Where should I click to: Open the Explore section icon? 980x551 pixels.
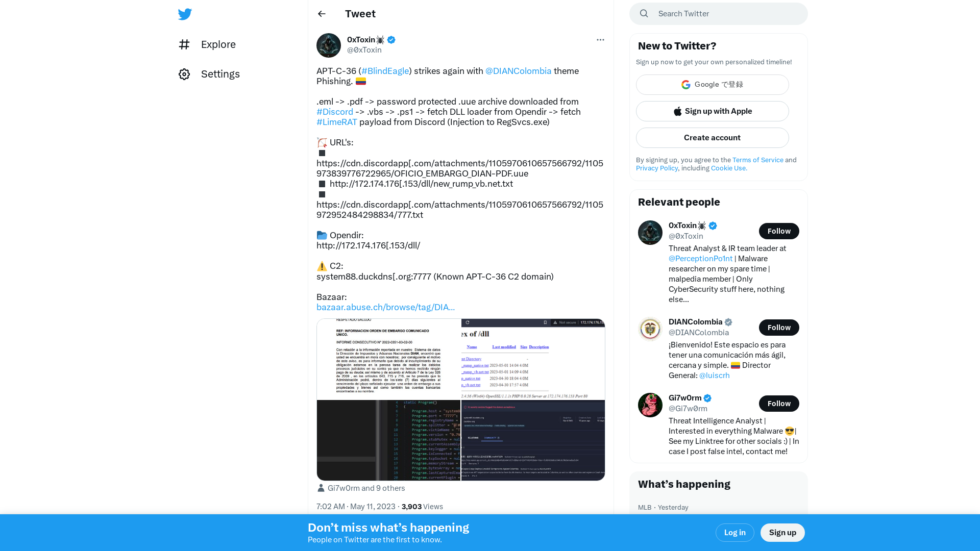tap(184, 44)
